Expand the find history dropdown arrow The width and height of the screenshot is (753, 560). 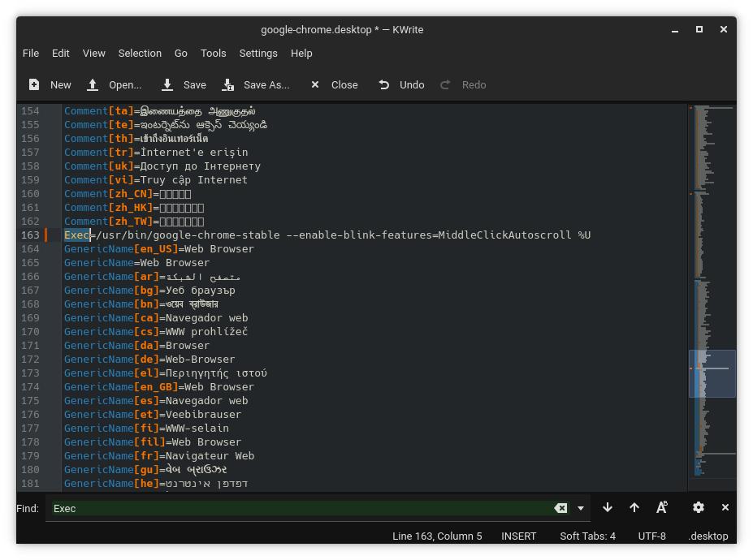[580, 508]
